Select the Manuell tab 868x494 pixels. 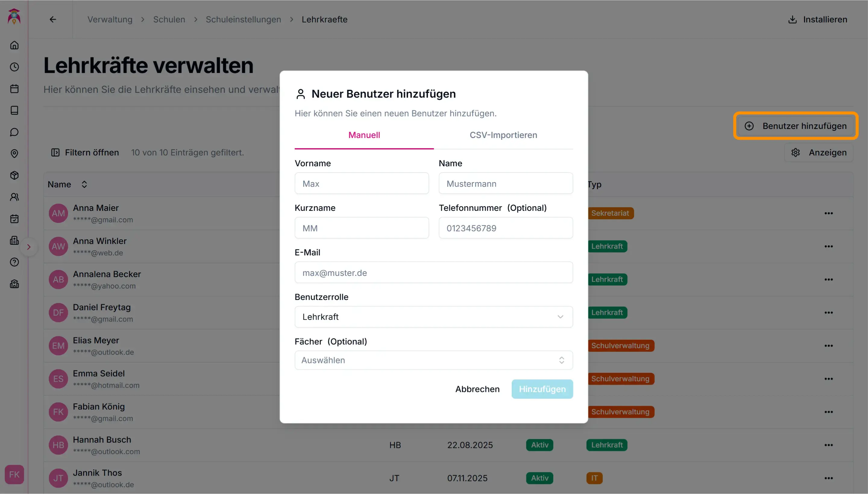tap(364, 135)
